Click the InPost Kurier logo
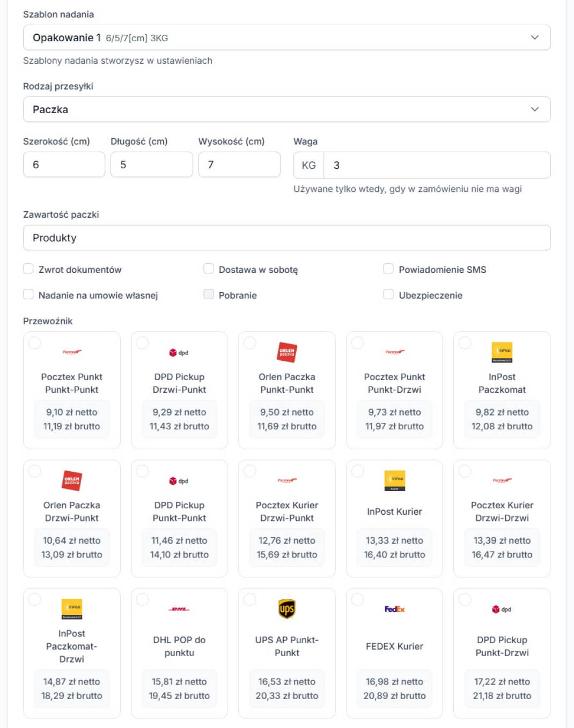Image resolution: width=574 pixels, height=728 pixels. tap(394, 480)
